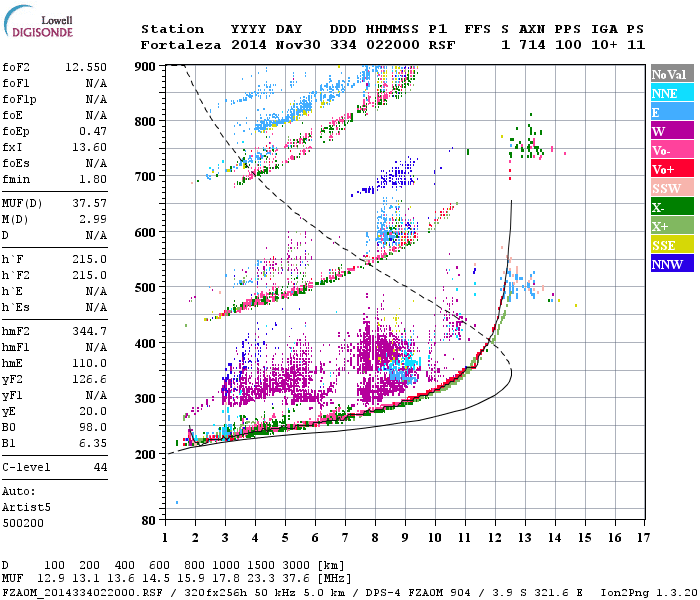
Task: Click the yE value 20.0
Action: point(93,412)
